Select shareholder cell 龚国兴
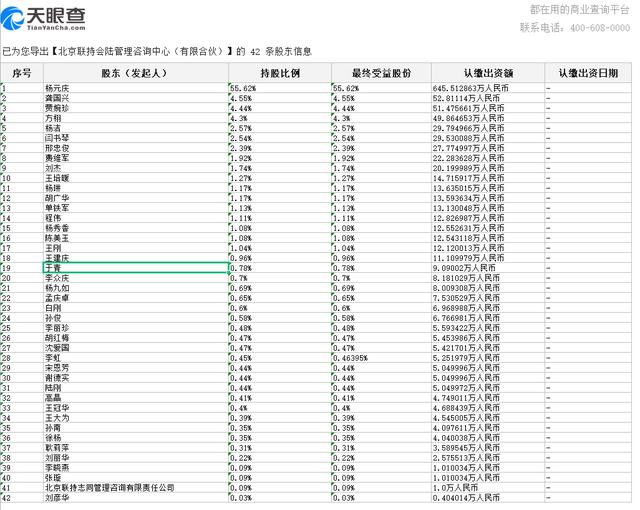640x510 pixels. [x=136, y=98]
